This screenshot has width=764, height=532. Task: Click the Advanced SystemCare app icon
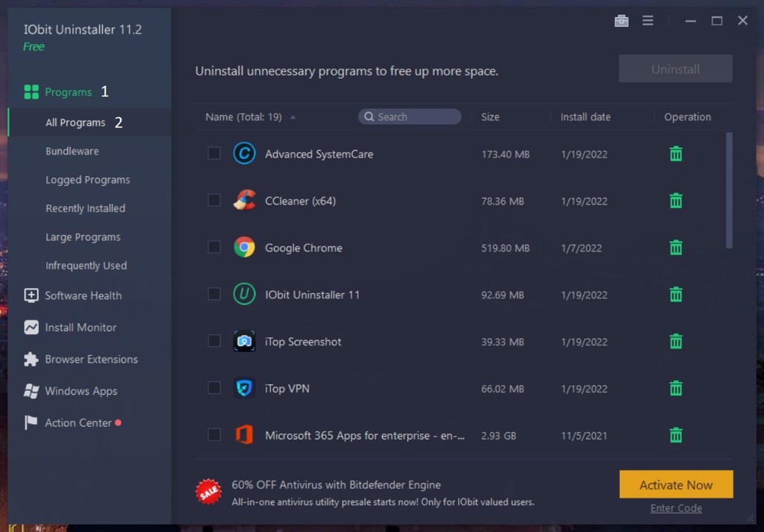point(244,154)
